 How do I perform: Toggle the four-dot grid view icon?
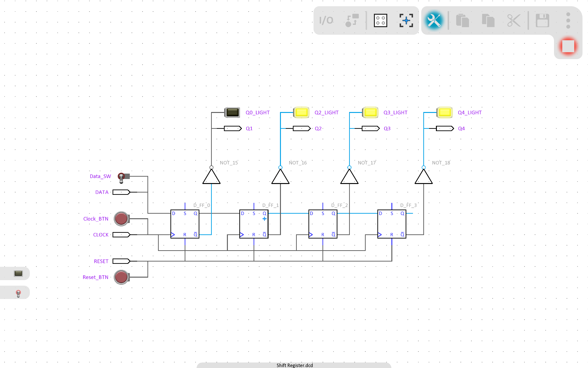pyautogui.click(x=380, y=20)
